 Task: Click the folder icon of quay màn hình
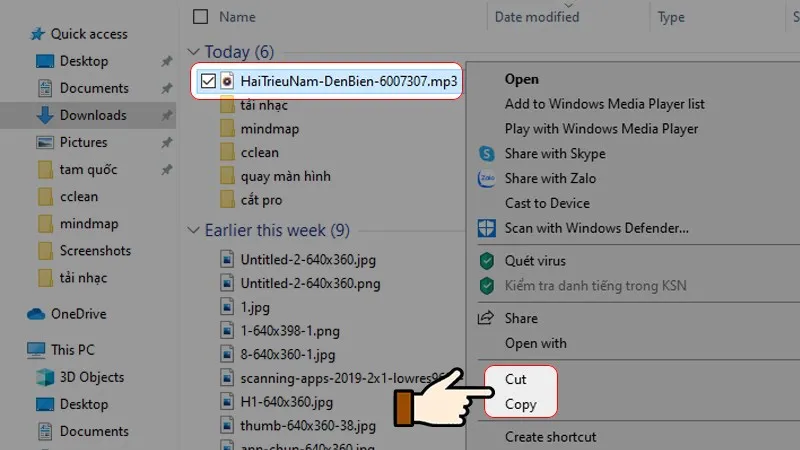tap(227, 176)
